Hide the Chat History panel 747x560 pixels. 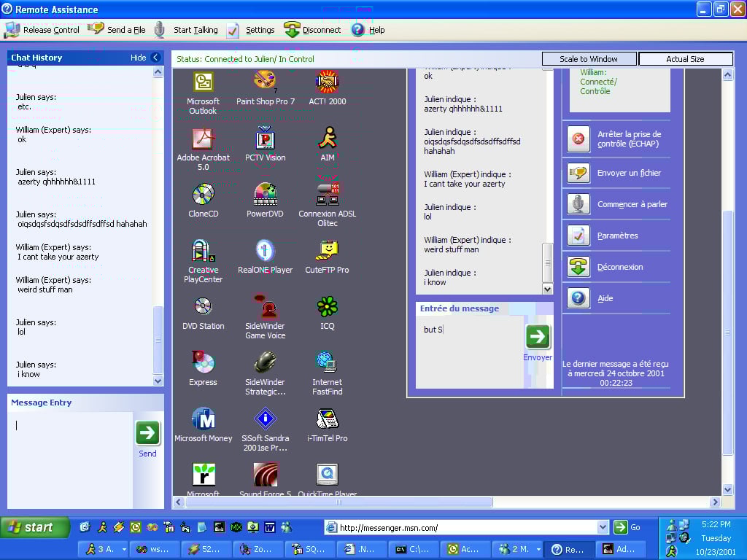[x=155, y=58]
